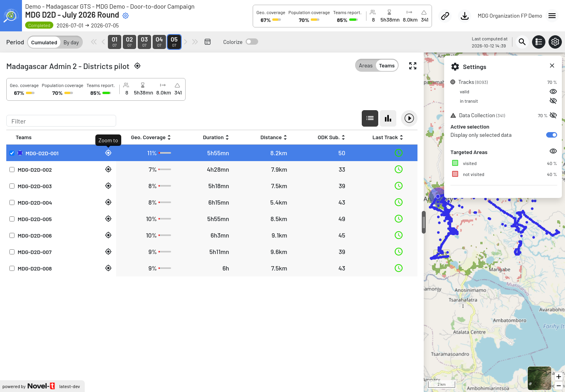This screenshot has height=392, width=565.
Task: Switch to Areas tab
Action: pos(366,66)
